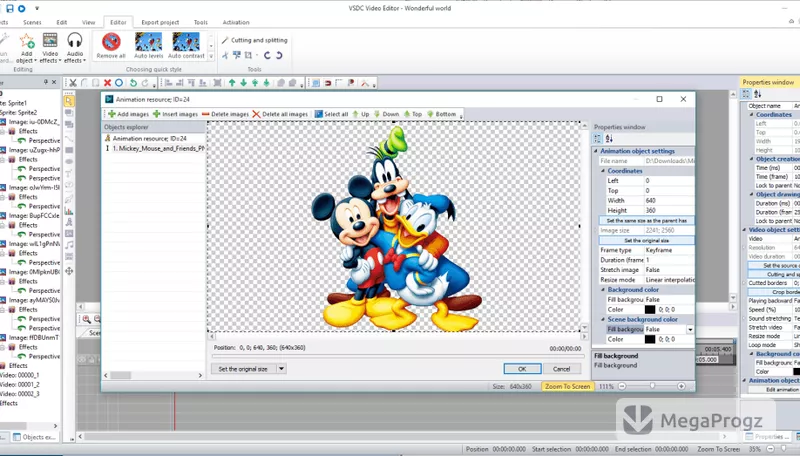Image resolution: width=800 pixels, height=456 pixels.
Task: Click the zoom out minus button in the dialog
Action: click(x=622, y=387)
